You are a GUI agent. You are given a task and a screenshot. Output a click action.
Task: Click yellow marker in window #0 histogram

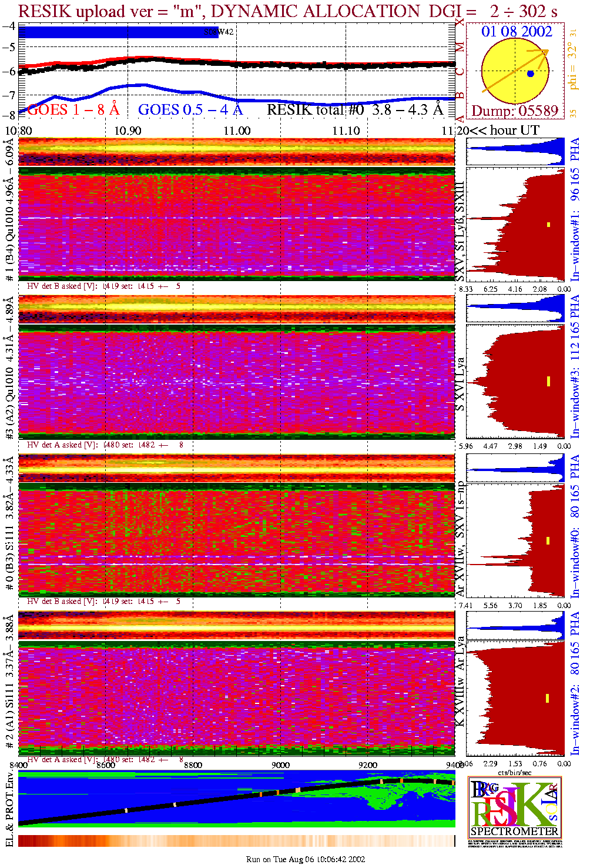pyautogui.click(x=548, y=540)
